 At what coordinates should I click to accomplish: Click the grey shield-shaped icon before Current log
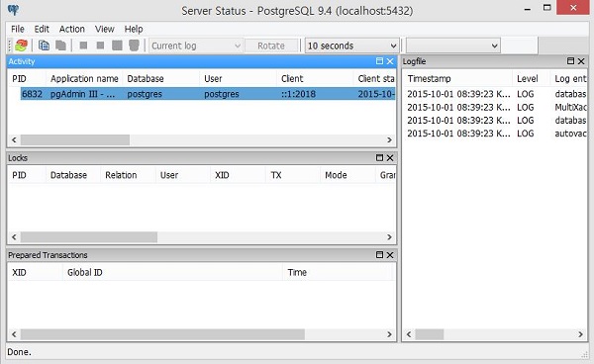pyautogui.click(x=134, y=45)
